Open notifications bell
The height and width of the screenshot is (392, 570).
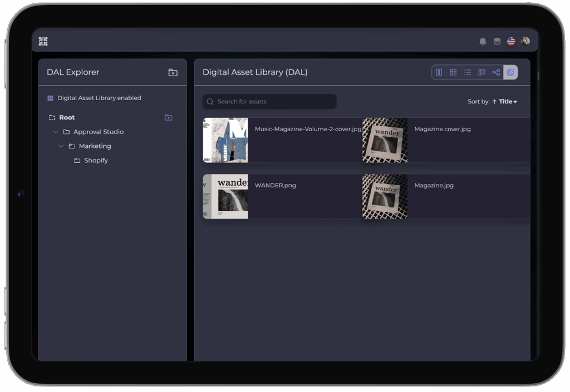(483, 42)
